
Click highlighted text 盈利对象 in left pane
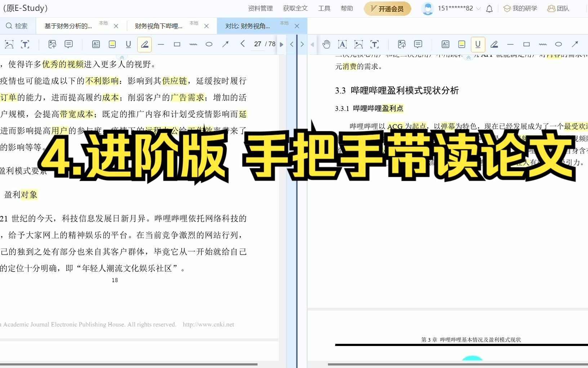pos(21,195)
